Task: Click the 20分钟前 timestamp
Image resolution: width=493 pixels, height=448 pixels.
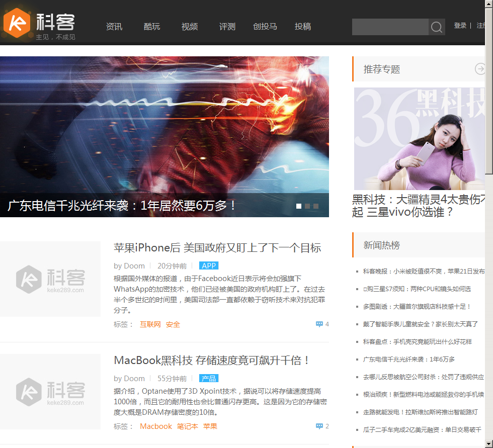Action: pos(172,266)
